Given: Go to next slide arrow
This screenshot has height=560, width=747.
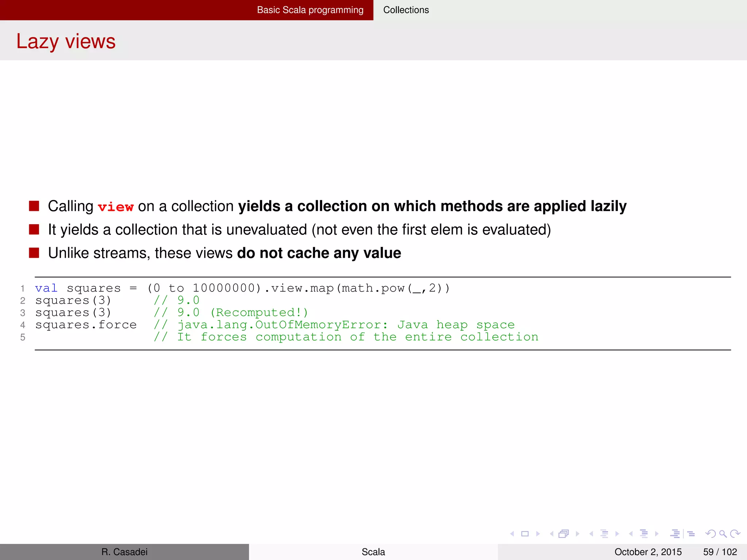Looking at the screenshot, I should 538,534.
